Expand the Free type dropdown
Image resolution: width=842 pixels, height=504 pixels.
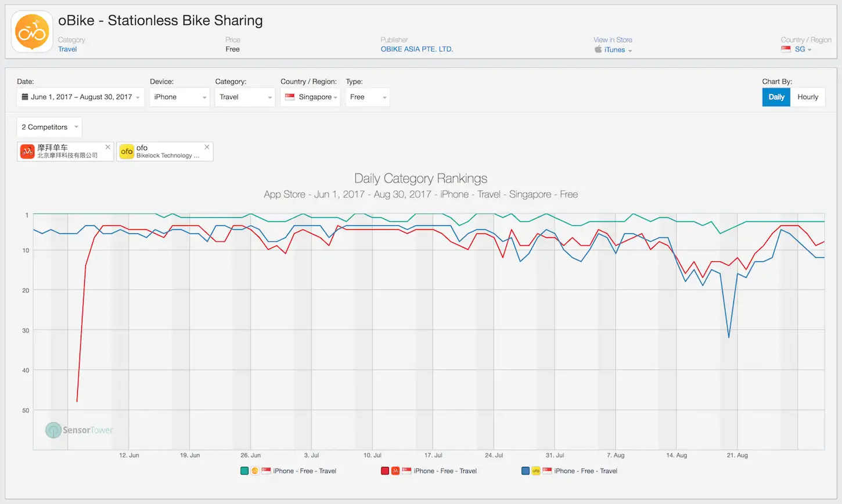[x=368, y=97]
